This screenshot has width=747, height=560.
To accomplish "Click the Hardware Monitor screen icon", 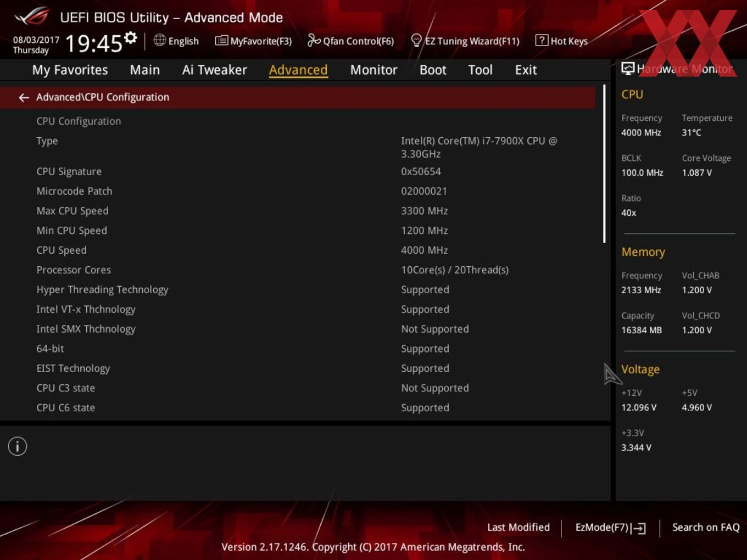I will coord(628,68).
